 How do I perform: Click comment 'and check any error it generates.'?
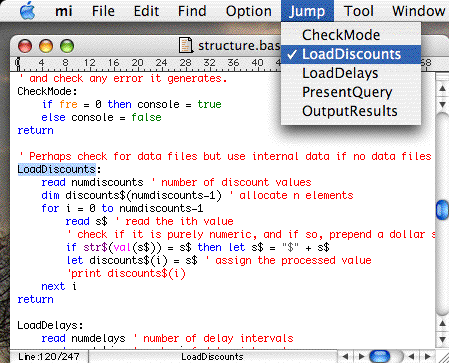pyautogui.click(x=123, y=78)
